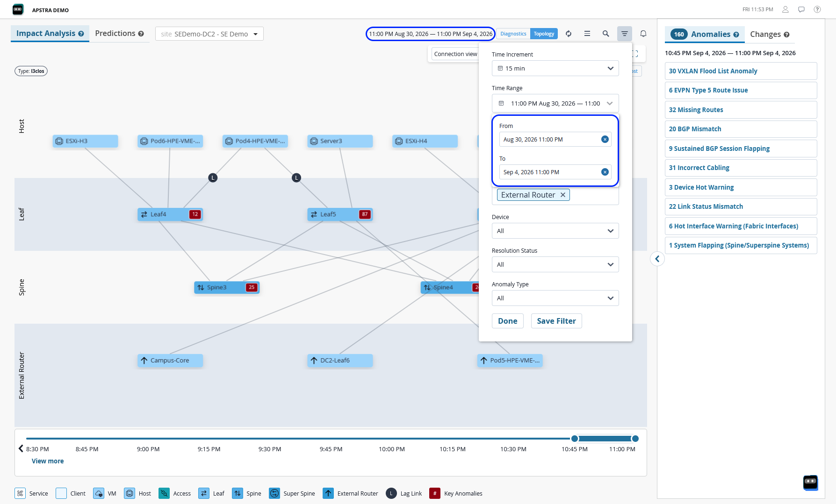Open 30 VXLAN Flood List Anomaly

coord(741,71)
